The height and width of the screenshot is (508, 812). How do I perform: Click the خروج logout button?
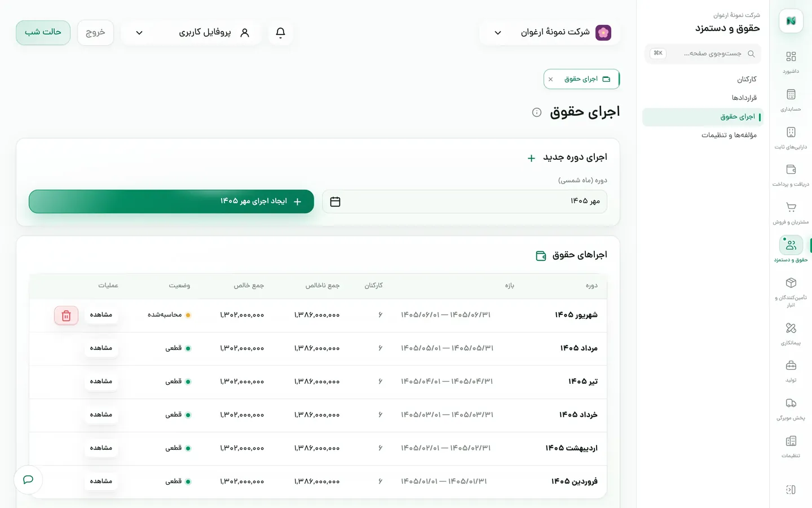95,32
